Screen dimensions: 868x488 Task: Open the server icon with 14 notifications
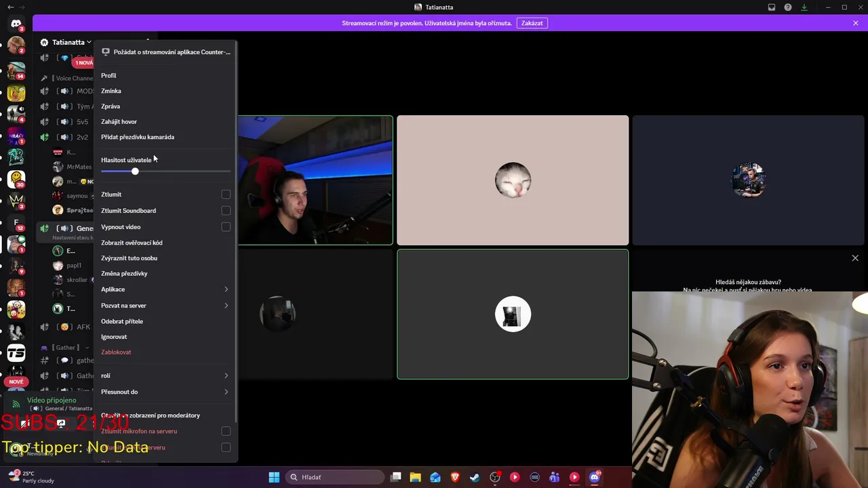pyautogui.click(x=16, y=70)
